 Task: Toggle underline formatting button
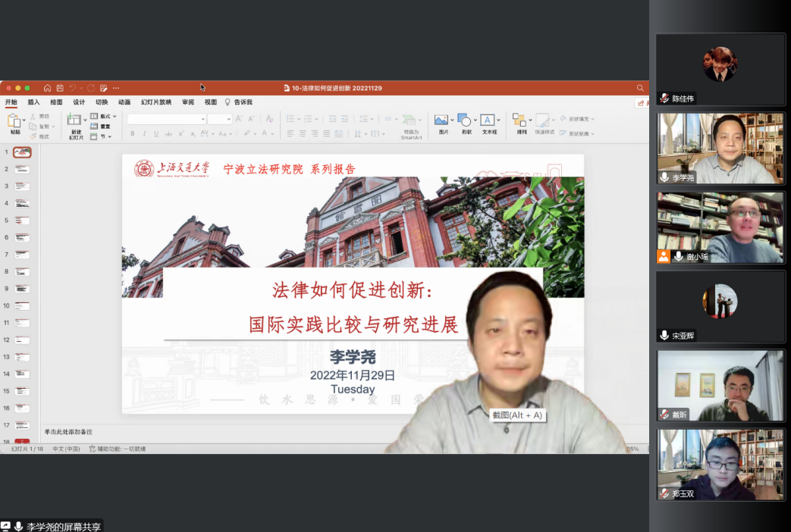156,133
